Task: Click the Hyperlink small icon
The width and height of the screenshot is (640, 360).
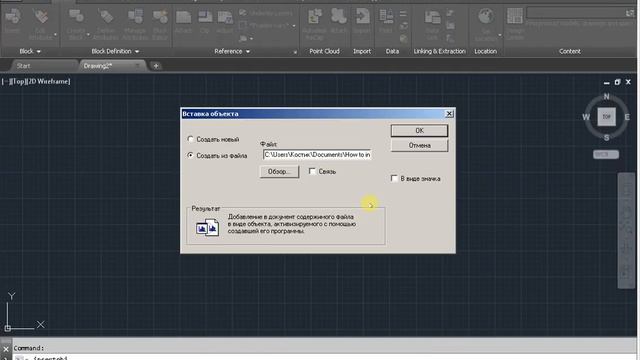Action: (403, 39)
